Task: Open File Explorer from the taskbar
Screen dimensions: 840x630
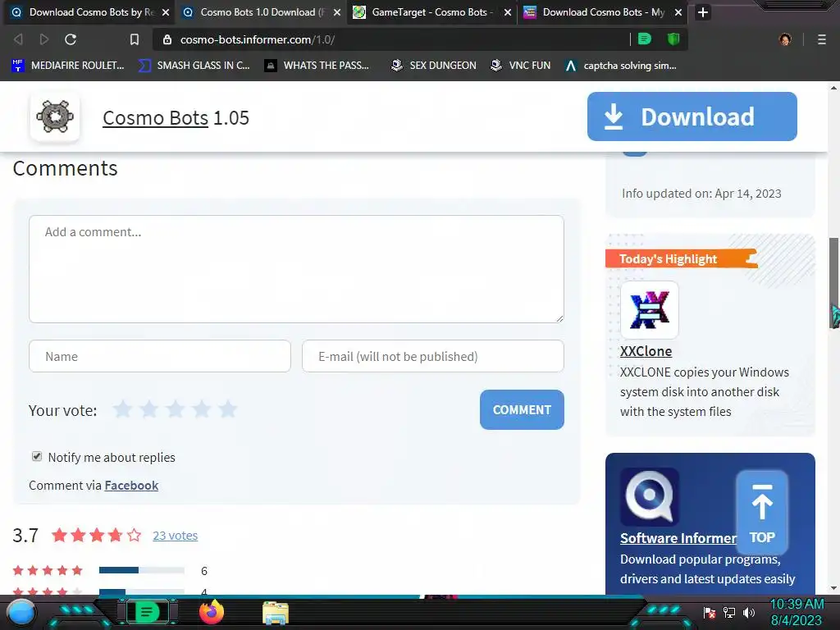Action: click(276, 613)
